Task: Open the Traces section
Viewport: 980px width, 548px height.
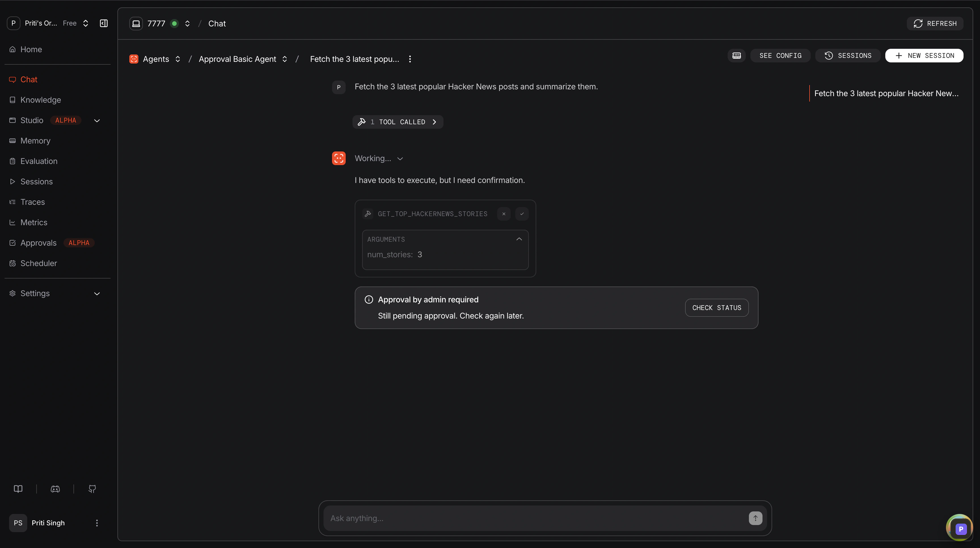Action: pos(32,202)
